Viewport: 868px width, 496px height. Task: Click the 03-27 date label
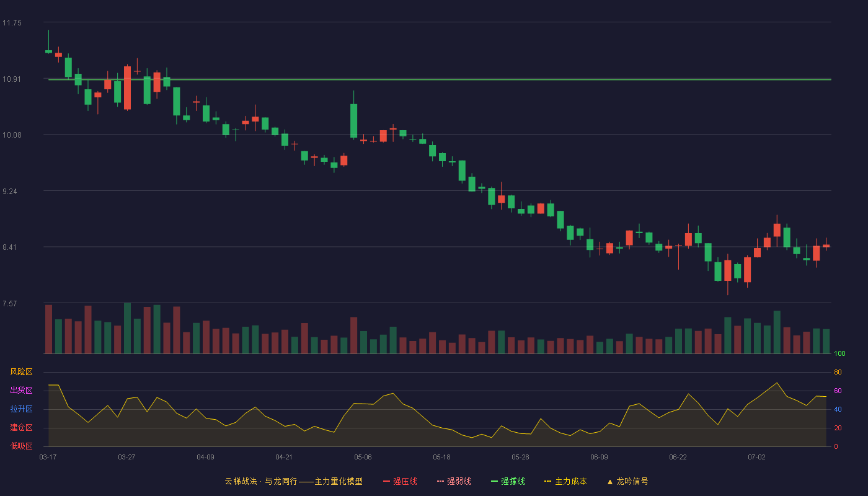tap(126, 457)
